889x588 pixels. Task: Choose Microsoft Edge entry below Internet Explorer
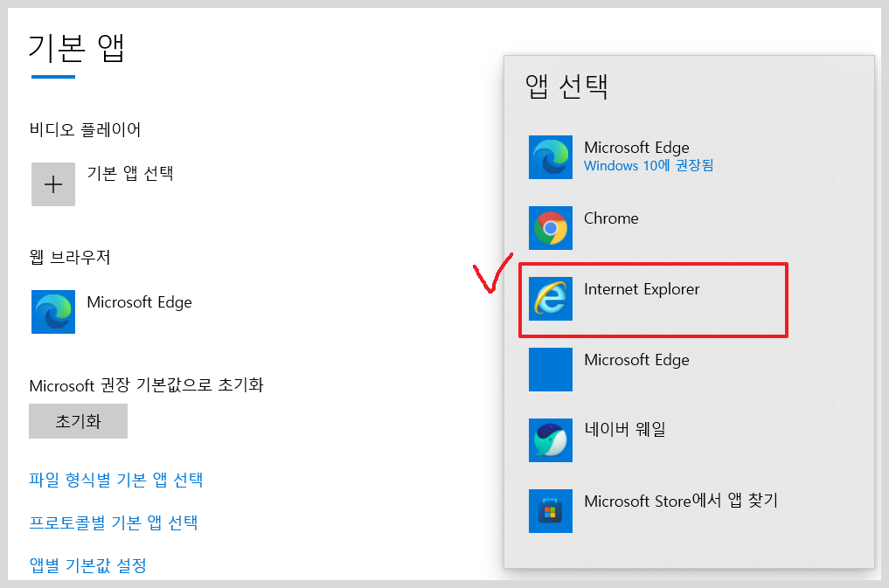pyautogui.click(x=636, y=360)
